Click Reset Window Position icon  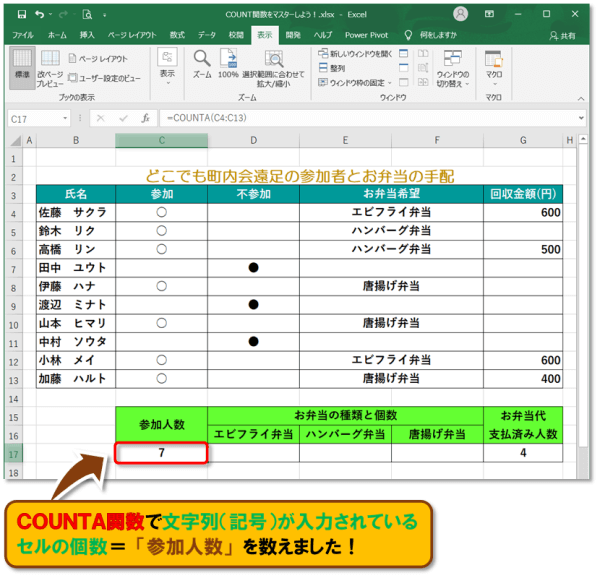tap(423, 82)
